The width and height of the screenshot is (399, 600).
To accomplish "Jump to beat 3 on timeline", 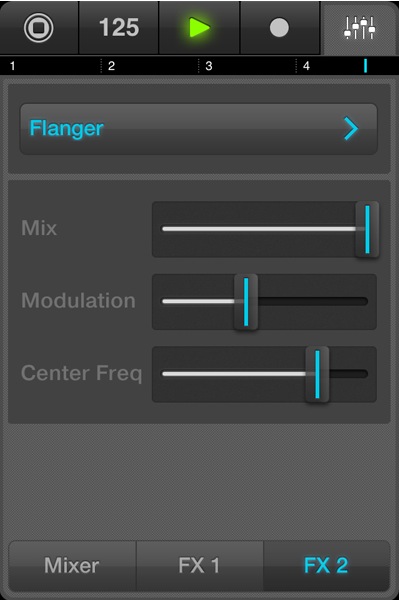I will pos(209,66).
